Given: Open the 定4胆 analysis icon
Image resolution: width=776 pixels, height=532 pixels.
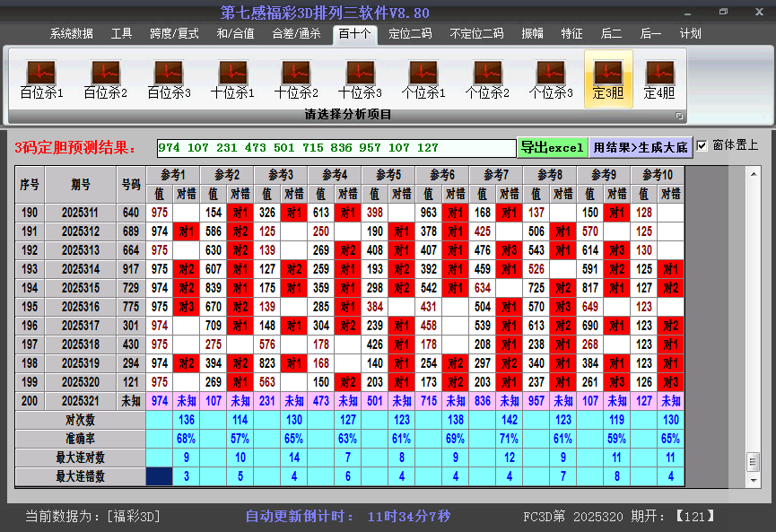Looking at the screenshot, I should coord(658,72).
